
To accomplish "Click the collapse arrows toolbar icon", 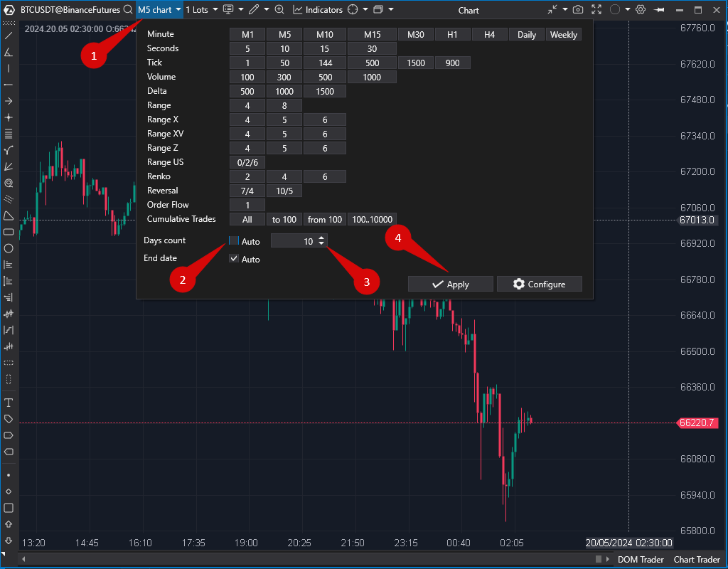I will tap(552, 9).
